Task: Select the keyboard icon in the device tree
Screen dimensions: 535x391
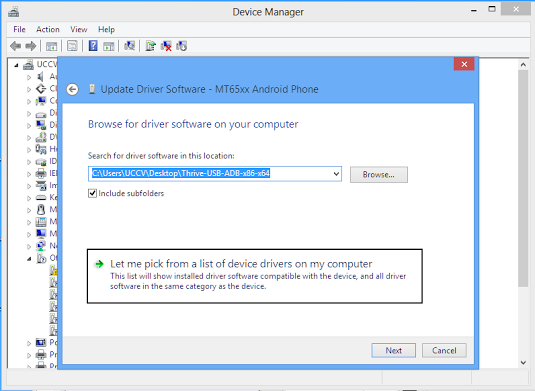Action: pyautogui.click(x=41, y=198)
